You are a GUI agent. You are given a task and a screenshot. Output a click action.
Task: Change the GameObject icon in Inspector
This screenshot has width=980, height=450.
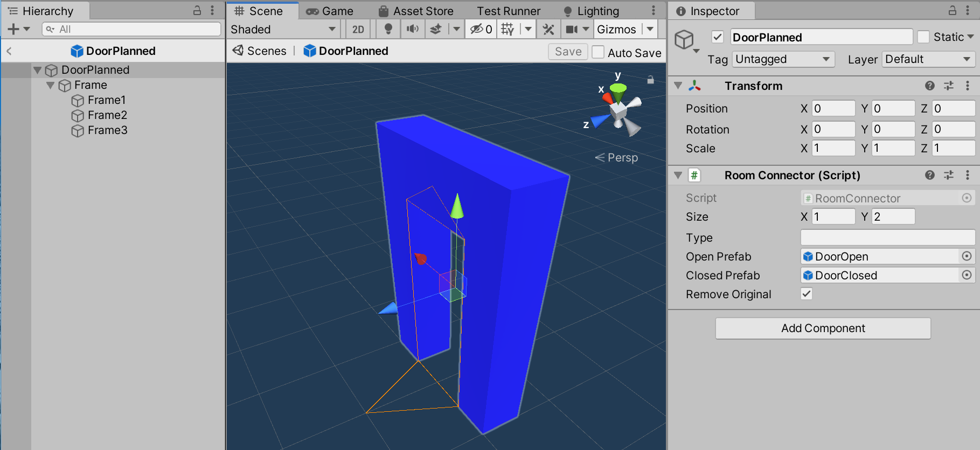point(686,40)
